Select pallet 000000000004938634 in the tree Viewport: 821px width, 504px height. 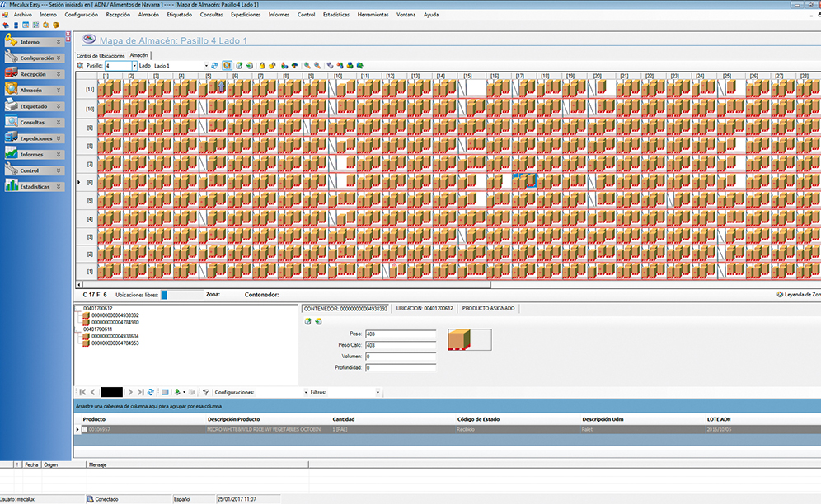click(115, 336)
